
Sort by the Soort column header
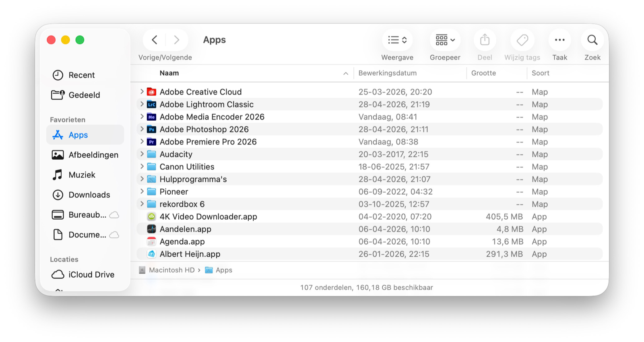point(540,73)
